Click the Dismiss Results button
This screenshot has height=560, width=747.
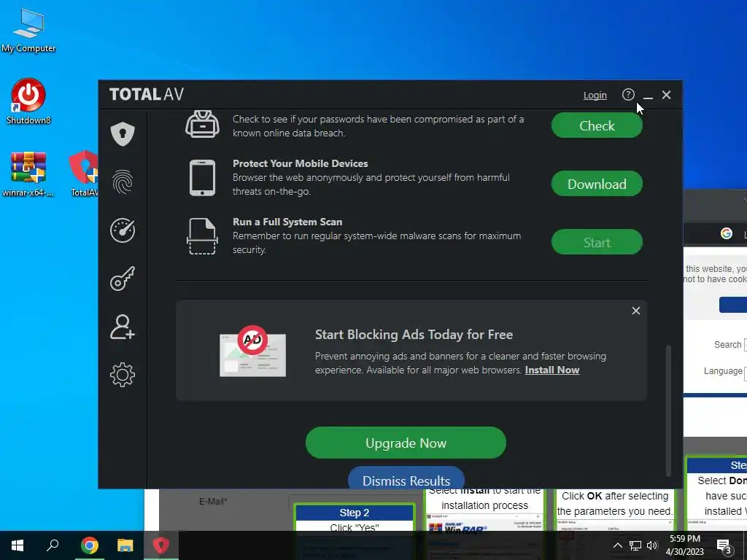(x=406, y=479)
